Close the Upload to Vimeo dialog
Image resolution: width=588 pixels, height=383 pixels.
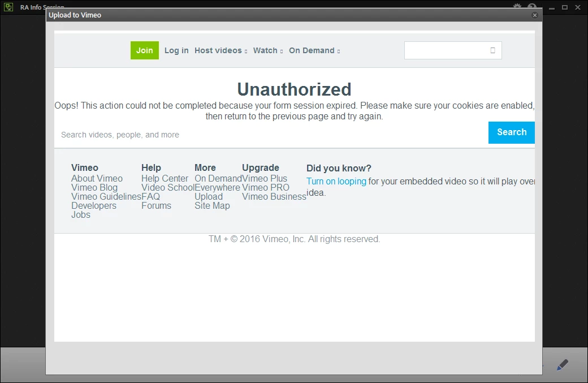(535, 15)
